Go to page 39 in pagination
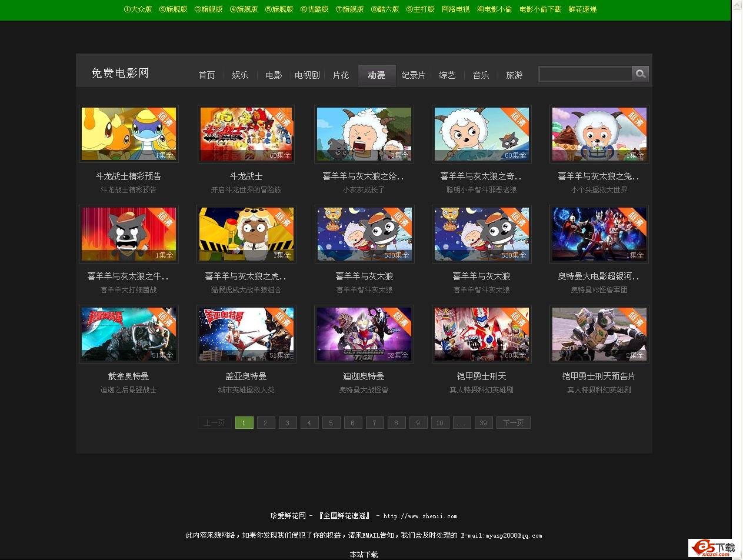This screenshot has width=743, height=560. pyautogui.click(x=483, y=422)
